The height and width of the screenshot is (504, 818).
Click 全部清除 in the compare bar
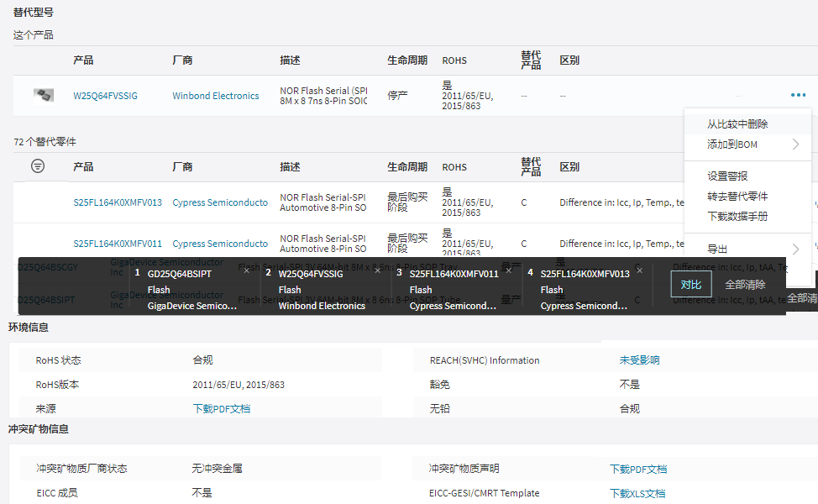click(x=745, y=285)
